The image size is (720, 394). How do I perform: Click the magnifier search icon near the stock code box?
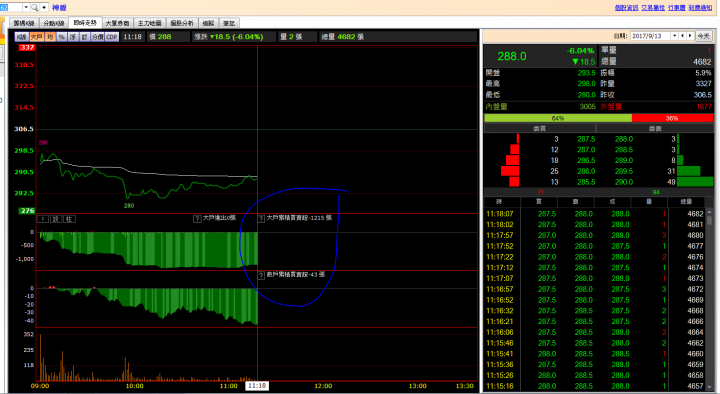34,7
